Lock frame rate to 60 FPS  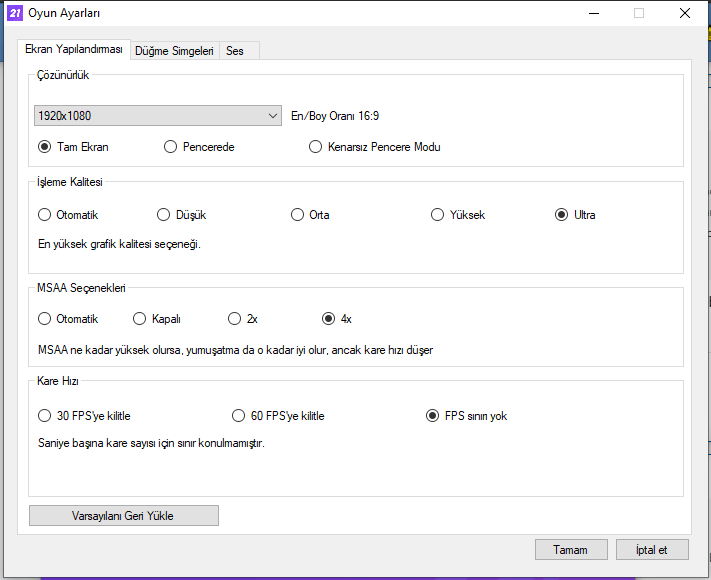pyautogui.click(x=239, y=416)
